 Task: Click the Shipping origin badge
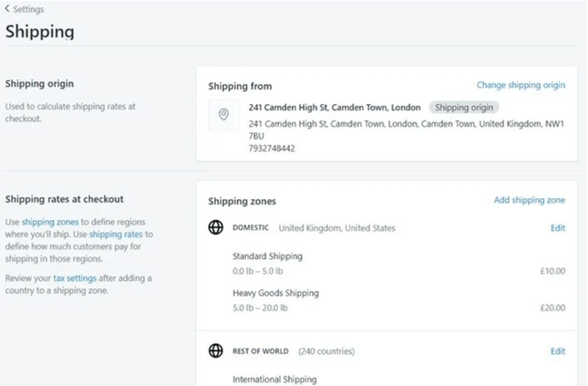tap(464, 108)
